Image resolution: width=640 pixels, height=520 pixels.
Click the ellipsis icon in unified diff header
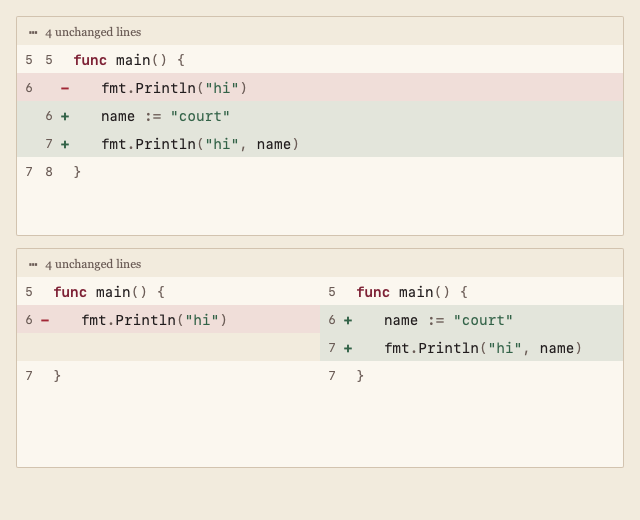point(33,32)
